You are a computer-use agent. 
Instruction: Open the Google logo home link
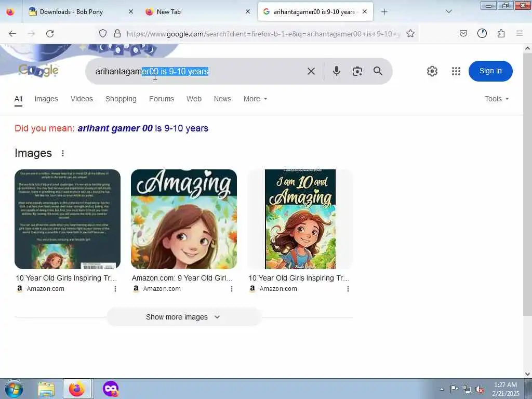pos(38,70)
